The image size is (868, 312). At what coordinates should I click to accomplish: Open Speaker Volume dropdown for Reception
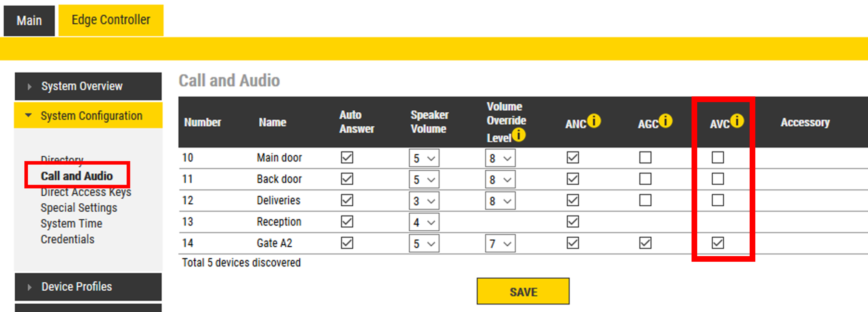pos(424,222)
